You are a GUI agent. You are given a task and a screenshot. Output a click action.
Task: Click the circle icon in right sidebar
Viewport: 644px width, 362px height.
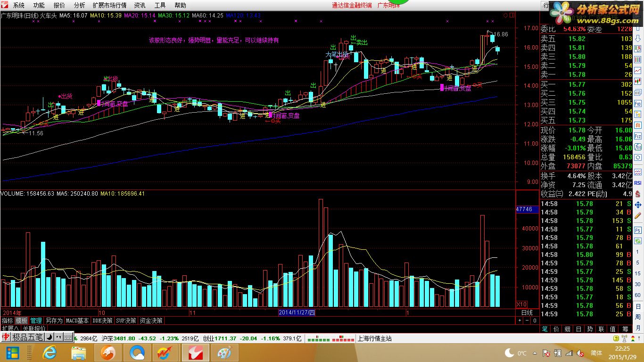coord(638,158)
